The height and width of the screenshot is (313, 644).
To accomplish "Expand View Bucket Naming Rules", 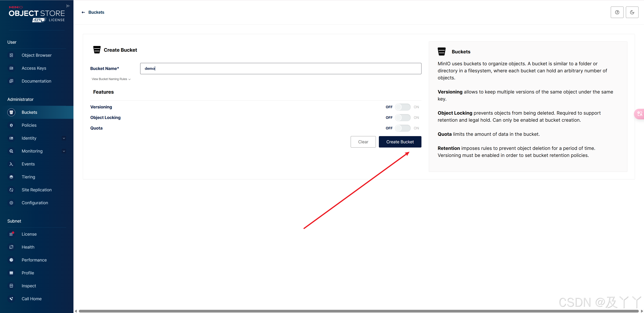I will (x=111, y=79).
